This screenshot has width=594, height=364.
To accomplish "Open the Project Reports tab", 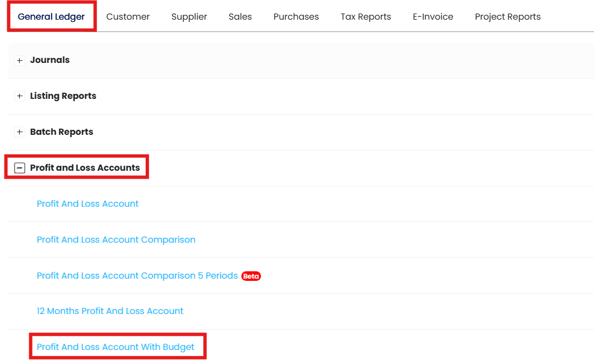I will point(507,17).
